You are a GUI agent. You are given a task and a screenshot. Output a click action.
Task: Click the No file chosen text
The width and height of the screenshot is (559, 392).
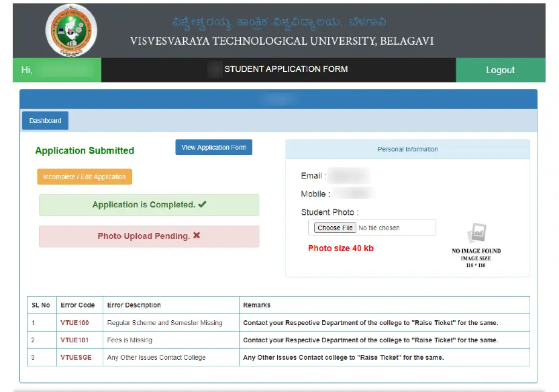379,228
